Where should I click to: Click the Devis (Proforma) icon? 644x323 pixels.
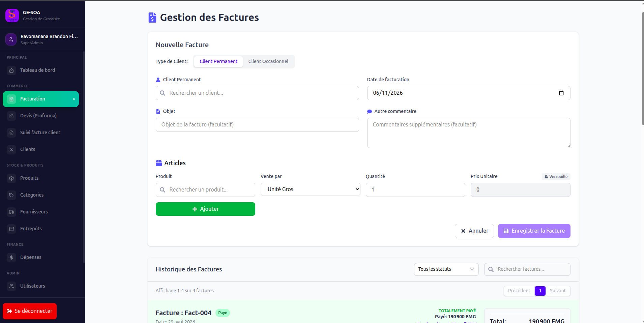point(11,116)
